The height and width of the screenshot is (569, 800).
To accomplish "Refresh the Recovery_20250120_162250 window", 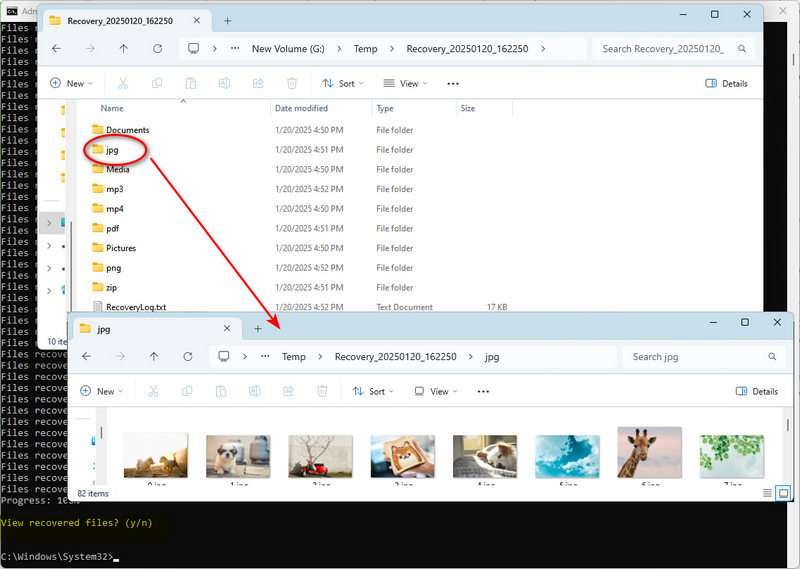I will [x=158, y=48].
